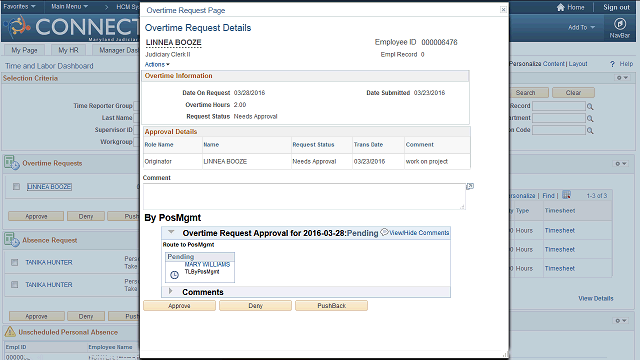Click the Clear button in Selection Criteria
The height and width of the screenshot is (360, 640).
[573, 93]
